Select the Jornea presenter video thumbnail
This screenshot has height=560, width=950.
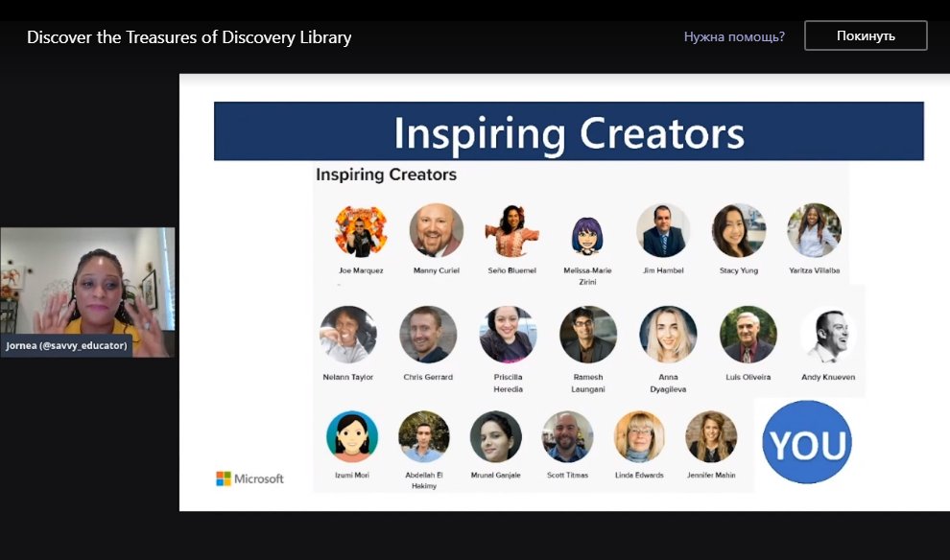87,292
